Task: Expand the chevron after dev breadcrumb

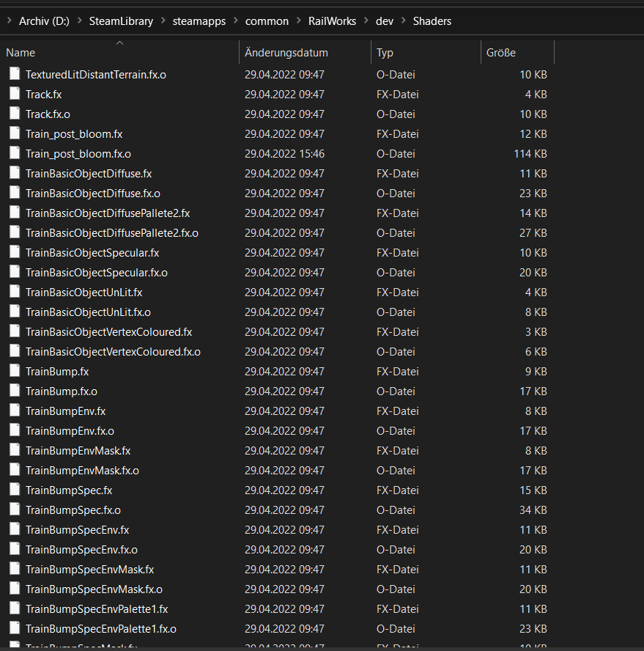Action: 404,21
